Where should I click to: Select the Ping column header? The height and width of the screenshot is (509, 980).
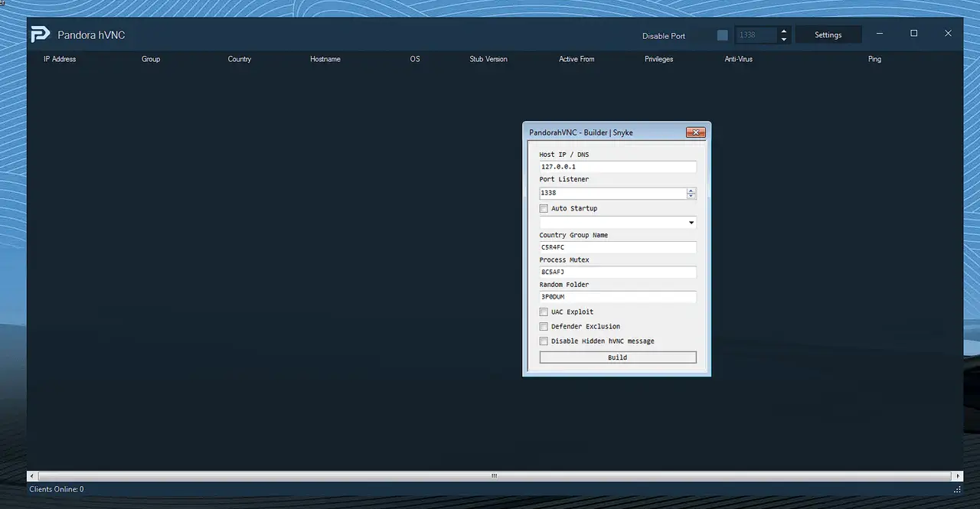pyautogui.click(x=874, y=59)
